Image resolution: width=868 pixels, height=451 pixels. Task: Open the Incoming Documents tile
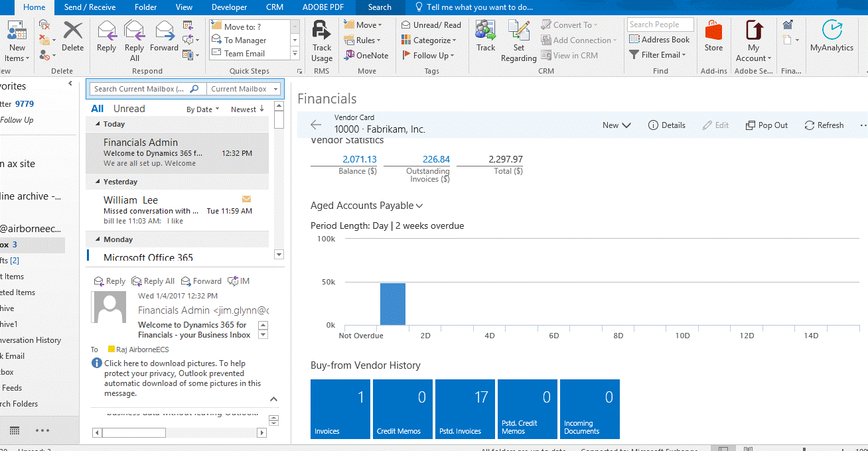(x=590, y=409)
